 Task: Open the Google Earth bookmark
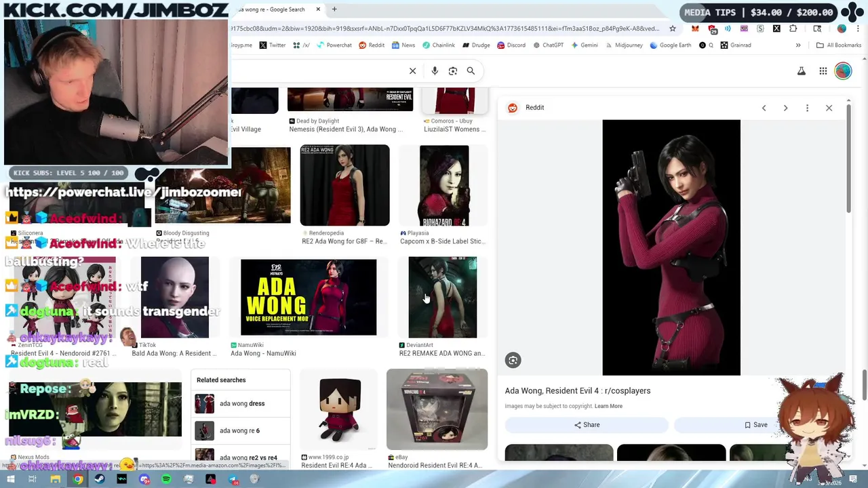[671, 45]
